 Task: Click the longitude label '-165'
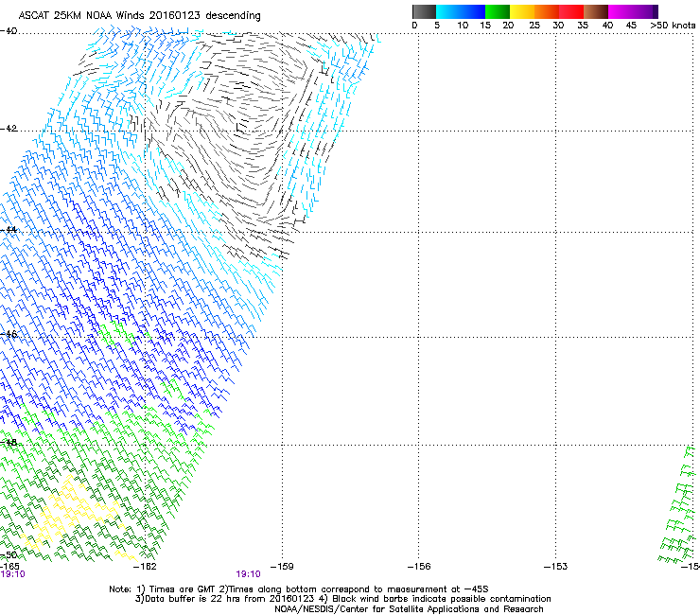click(x=9, y=567)
